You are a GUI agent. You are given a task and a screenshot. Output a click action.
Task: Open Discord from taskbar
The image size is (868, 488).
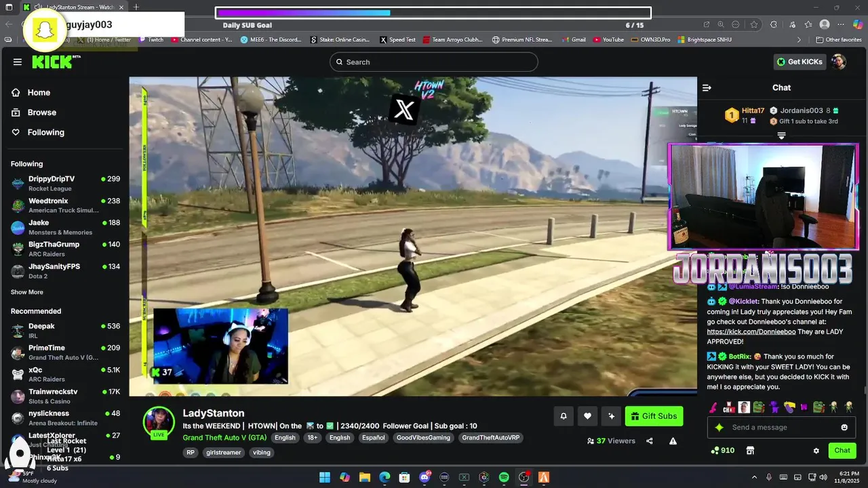[x=425, y=477]
